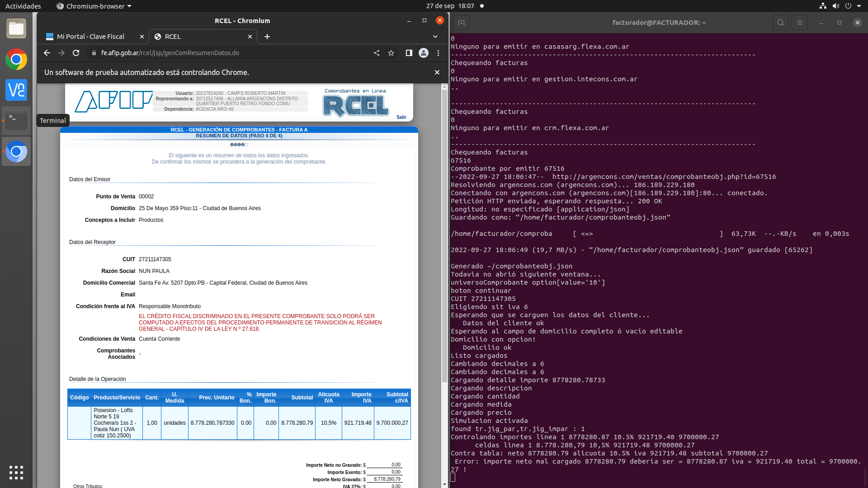Open the Actividades overview
The width and height of the screenshot is (868, 488).
23,6
